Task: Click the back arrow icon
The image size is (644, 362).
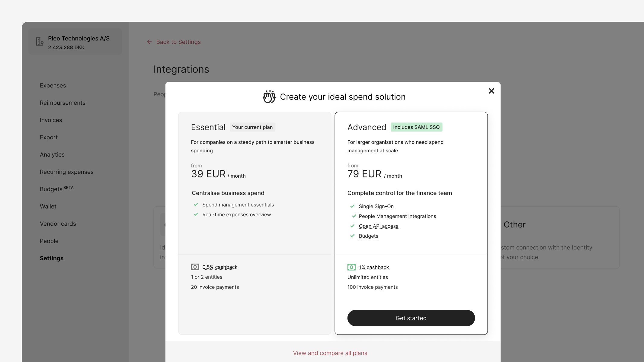Action: point(149,42)
